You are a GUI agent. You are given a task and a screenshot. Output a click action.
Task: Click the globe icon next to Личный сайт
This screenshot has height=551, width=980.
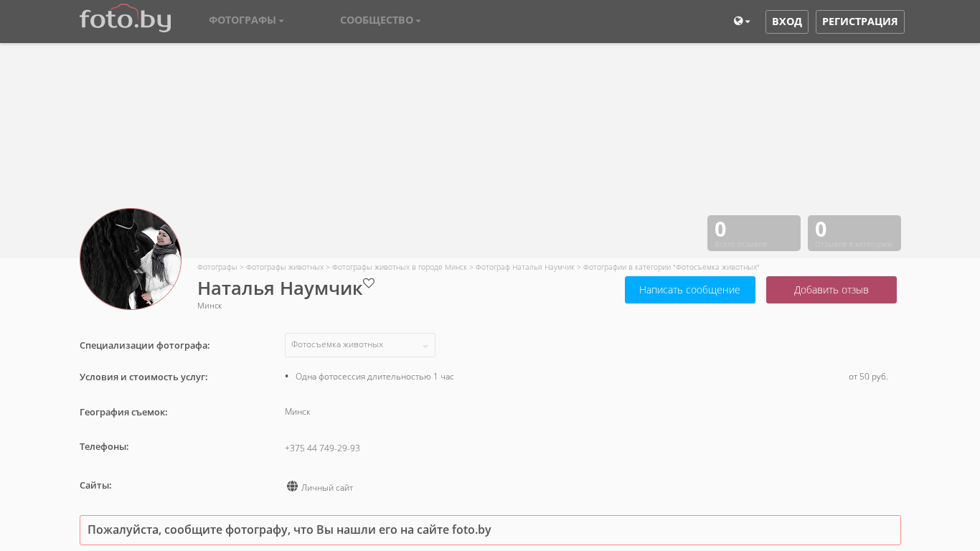coord(292,486)
